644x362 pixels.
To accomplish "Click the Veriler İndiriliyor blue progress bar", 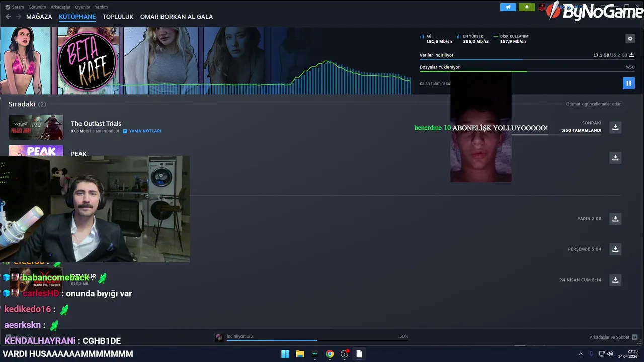I will (527, 60).
